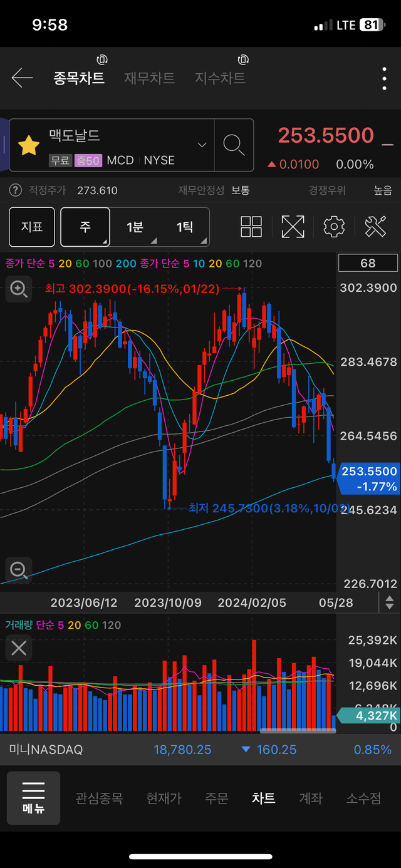The image size is (401, 868).
Task: Switch to the 지수차트 tab
Action: 219,78
